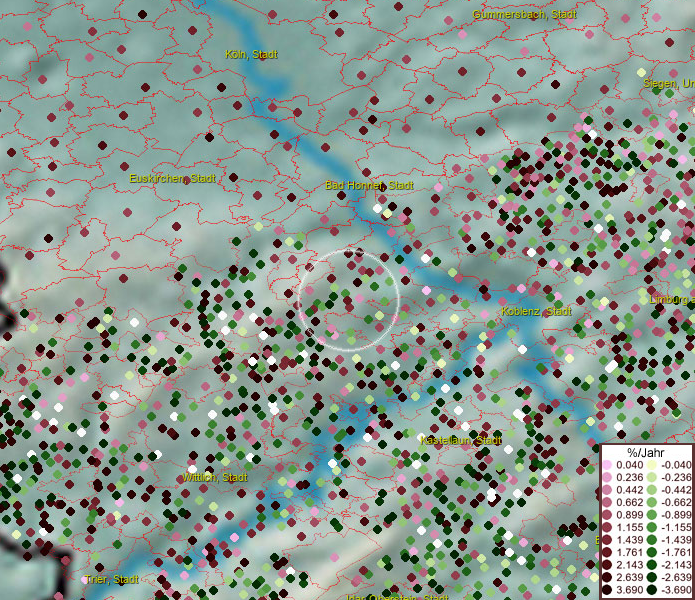Viewport: 695px width, 600px height.
Task: Select the dark green swatch for -1.761
Action: tap(652, 552)
